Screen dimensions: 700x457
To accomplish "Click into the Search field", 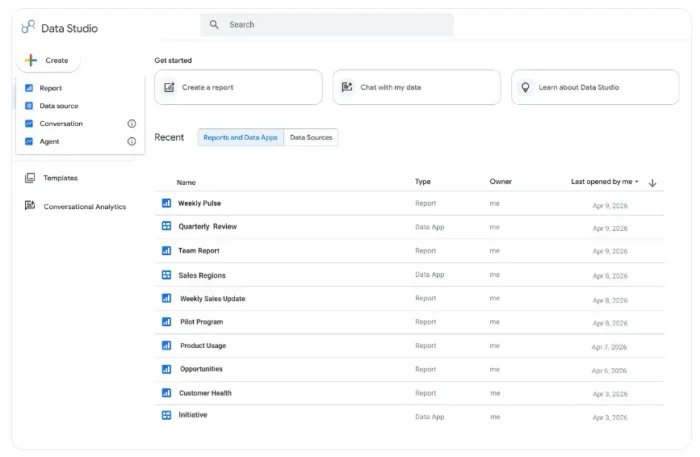I will coord(327,25).
